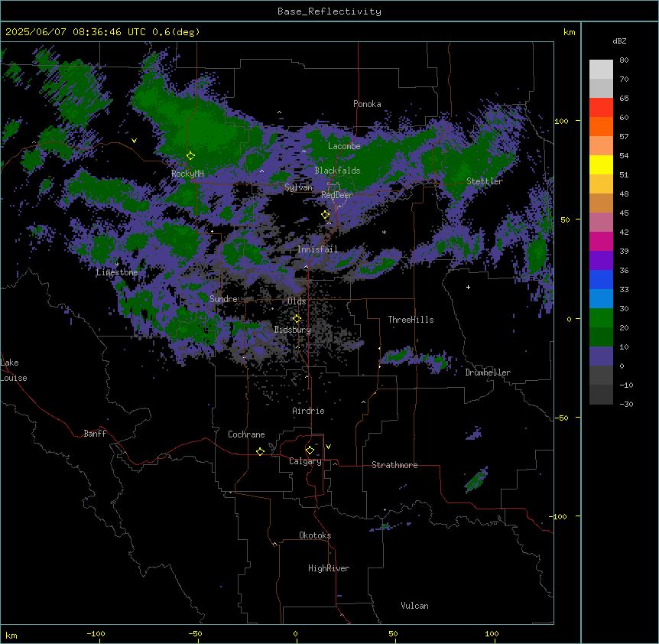Click the 65 dBZ red color swatch
Image resolution: width=659 pixels, height=644 pixels.
(x=601, y=108)
